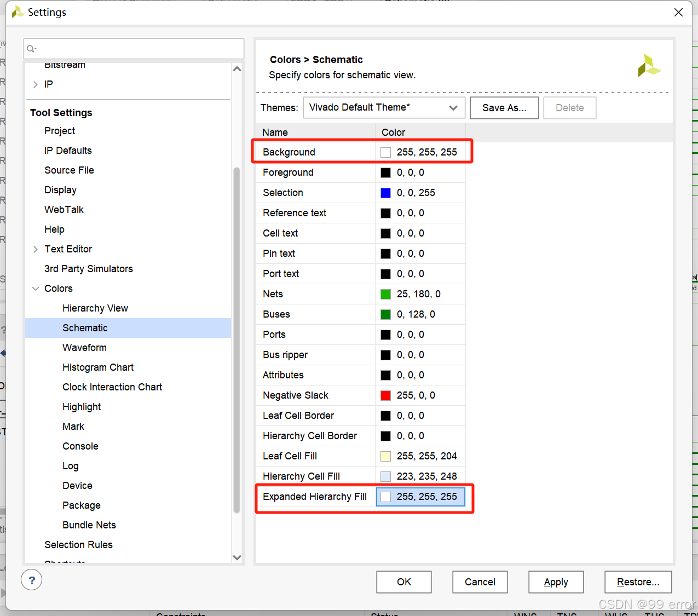Focus the settings search input field
698x616 pixels.
pyautogui.click(x=134, y=49)
